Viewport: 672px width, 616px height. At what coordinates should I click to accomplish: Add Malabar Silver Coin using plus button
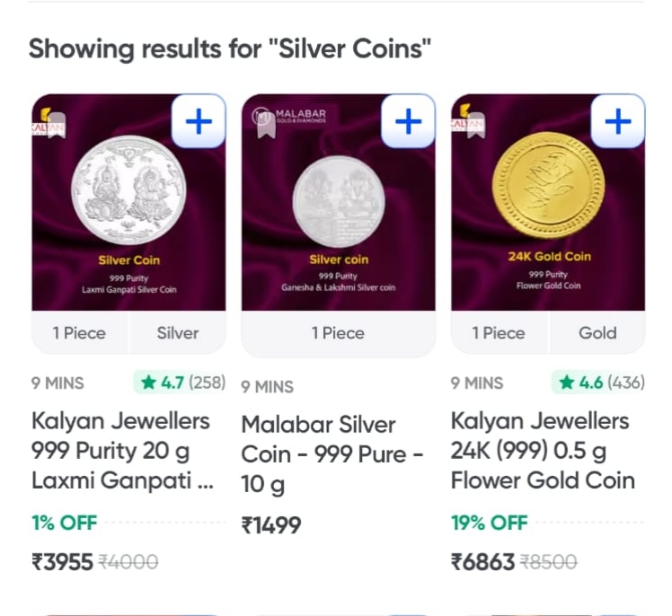pyautogui.click(x=408, y=120)
